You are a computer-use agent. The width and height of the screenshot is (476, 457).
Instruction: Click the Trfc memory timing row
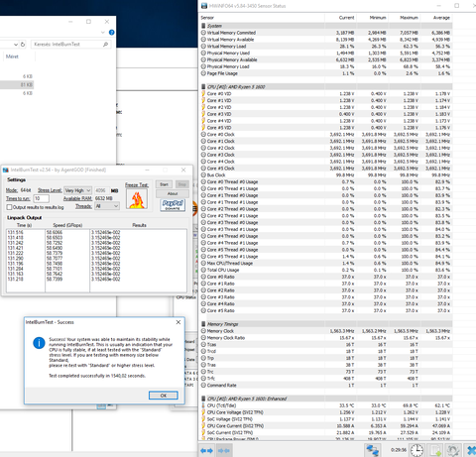pos(325,379)
